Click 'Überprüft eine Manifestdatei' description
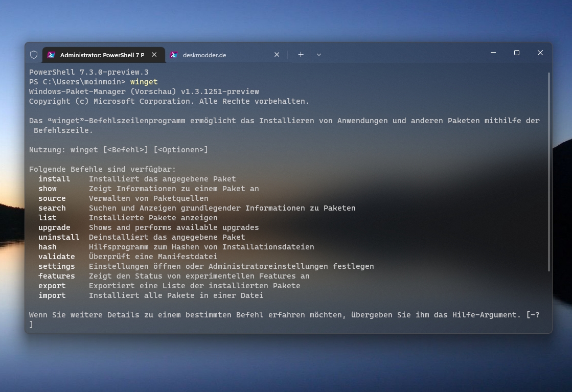 (153, 257)
